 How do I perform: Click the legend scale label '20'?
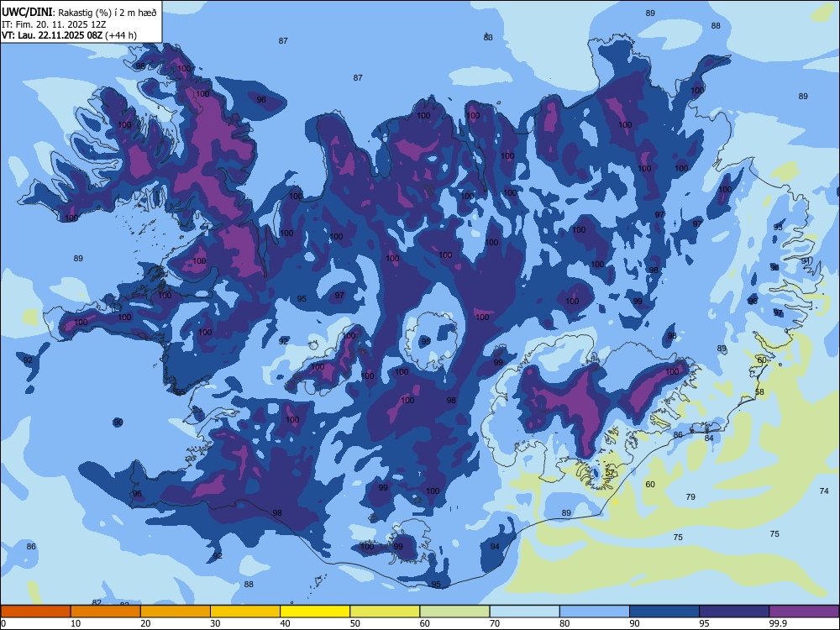(145, 623)
